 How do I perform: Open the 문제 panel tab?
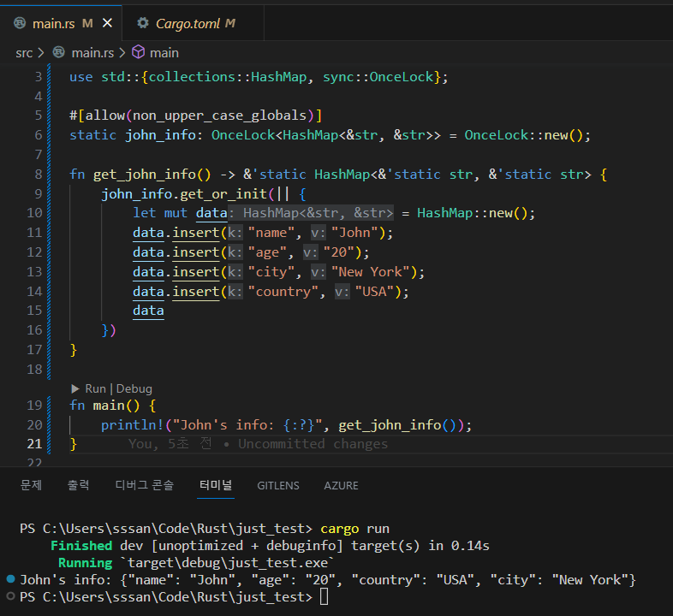click(31, 485)
